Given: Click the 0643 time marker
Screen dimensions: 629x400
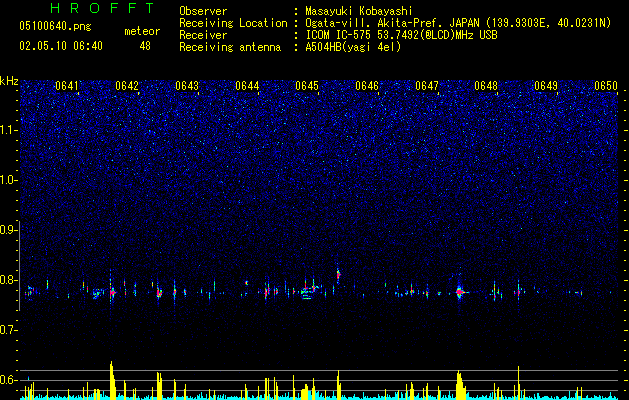Looking at the screenshot, I should 187,86.
